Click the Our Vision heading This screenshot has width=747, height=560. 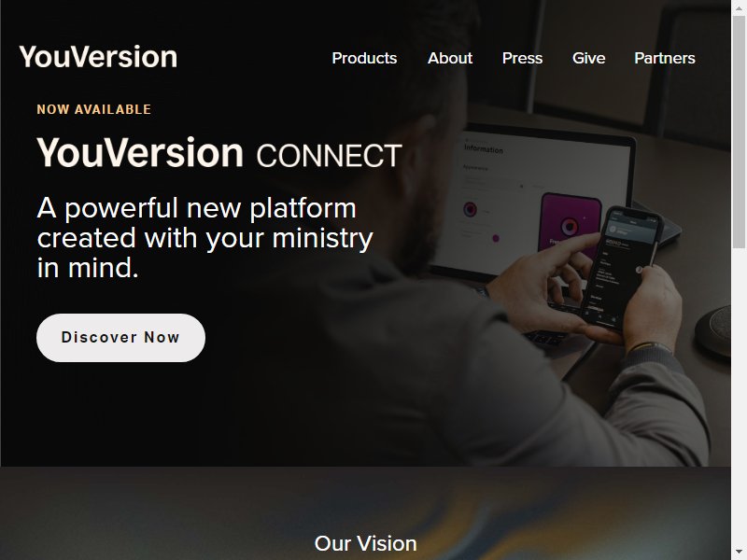(365, 543)
